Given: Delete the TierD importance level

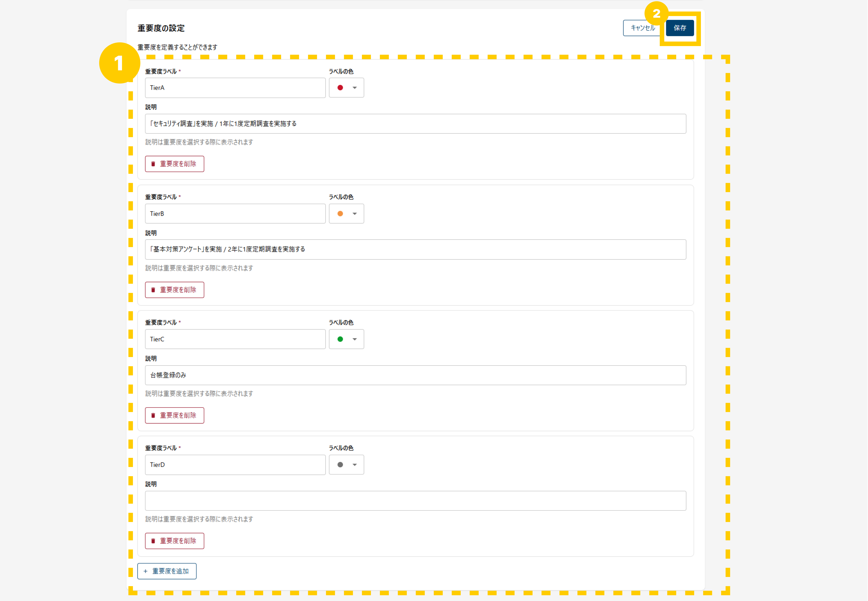Looking at the screenshot, I should pyautogui.click(x=175, y=541).
